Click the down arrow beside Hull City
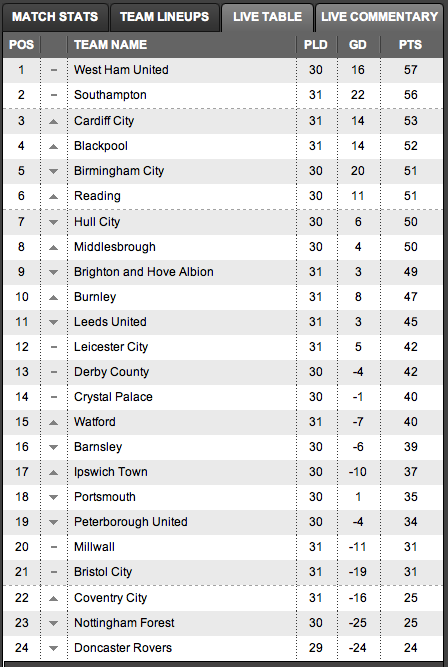The width and height of the screenshot is (448, 667). 53,222
